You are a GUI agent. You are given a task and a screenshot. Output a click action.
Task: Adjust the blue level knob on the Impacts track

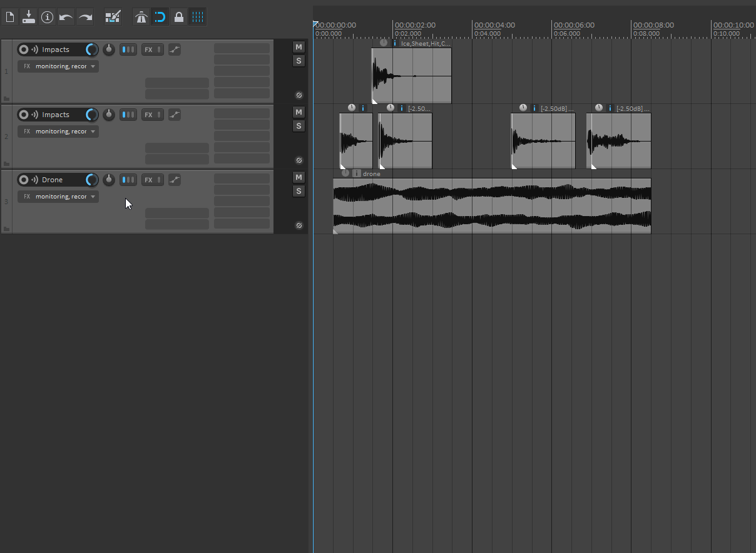tap(91, 49)
